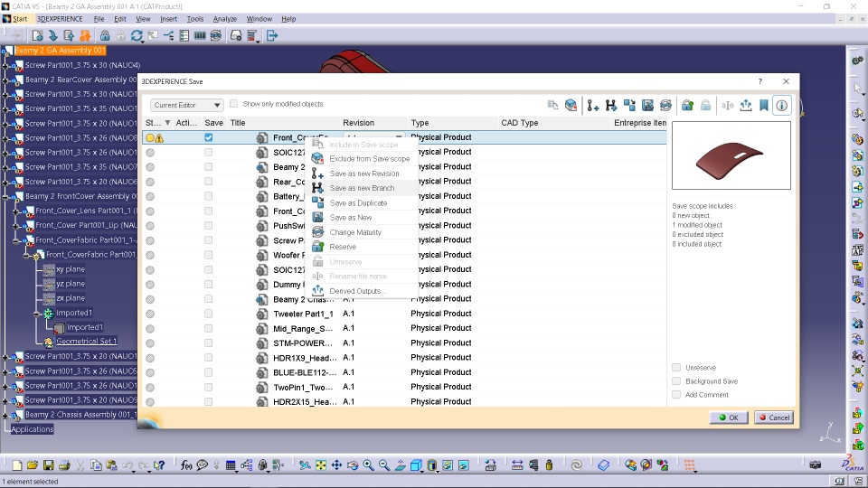Click the blue lock icon in 3DEXPERIENCE toolbar
Image resolution: width=868 pixels, height=488 pixels.
coord(105,36)
